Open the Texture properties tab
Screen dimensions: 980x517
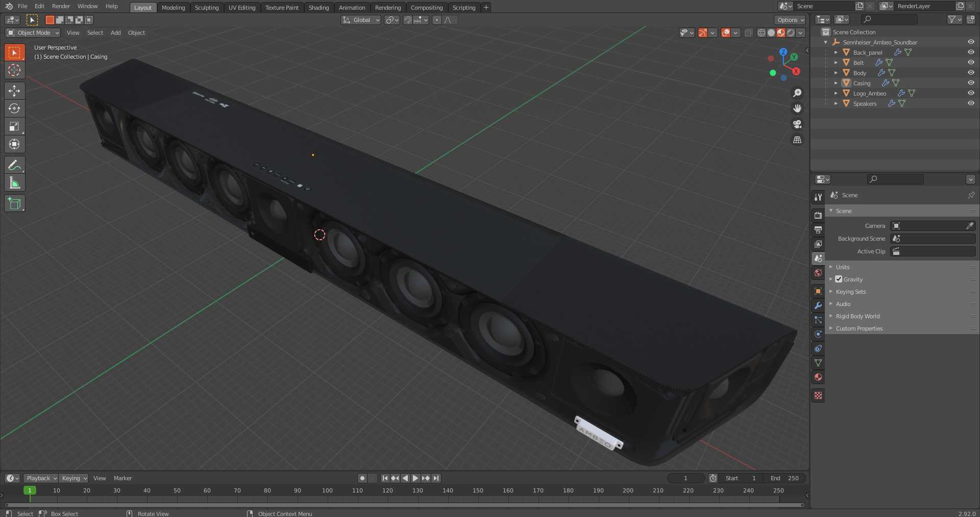click(818, 395)
